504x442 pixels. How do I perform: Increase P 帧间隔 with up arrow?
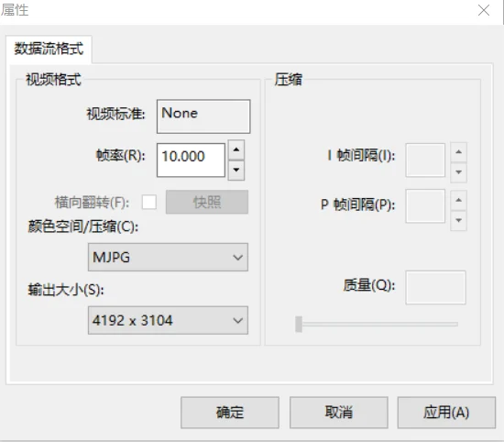click(459, 200)
